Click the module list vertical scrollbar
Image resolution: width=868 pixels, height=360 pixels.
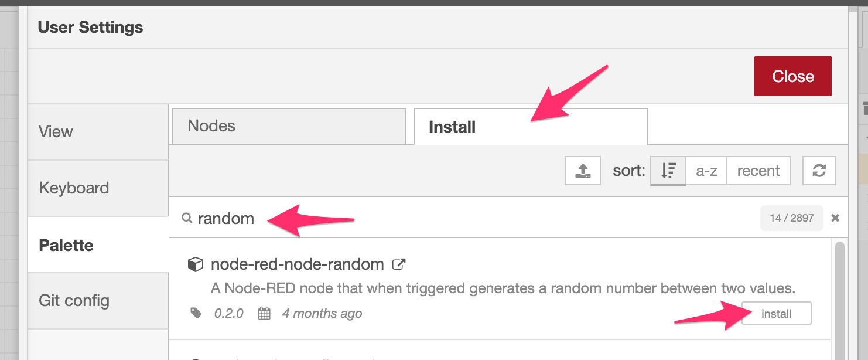(839, 299)
